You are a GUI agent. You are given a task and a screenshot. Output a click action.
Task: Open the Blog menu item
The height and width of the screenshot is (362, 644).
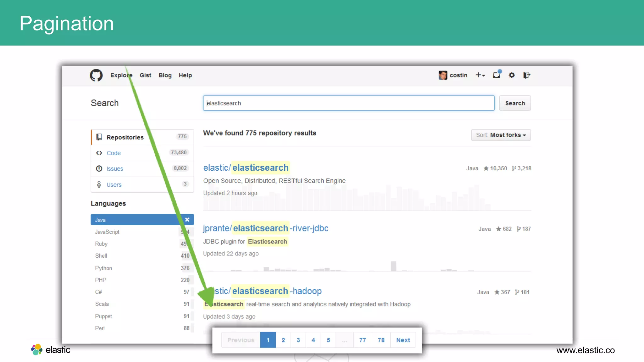pyautogui.click(x=165, y=75)
